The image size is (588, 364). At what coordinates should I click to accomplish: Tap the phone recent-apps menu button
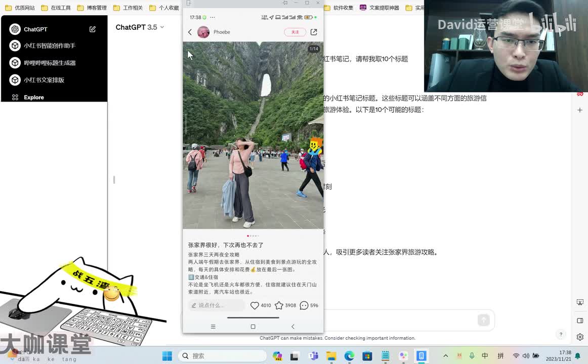point(213,327)
